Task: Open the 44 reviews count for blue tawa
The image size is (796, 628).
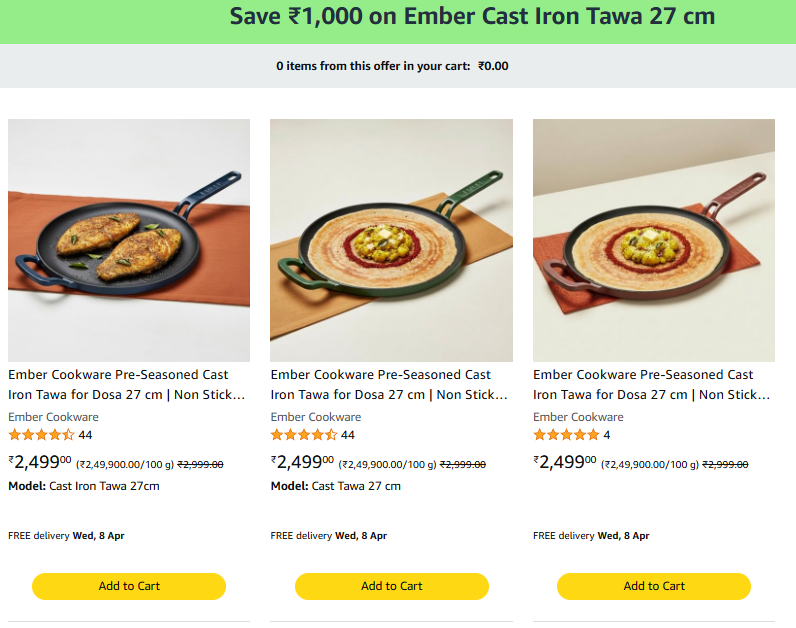Action: coord(85,435)
